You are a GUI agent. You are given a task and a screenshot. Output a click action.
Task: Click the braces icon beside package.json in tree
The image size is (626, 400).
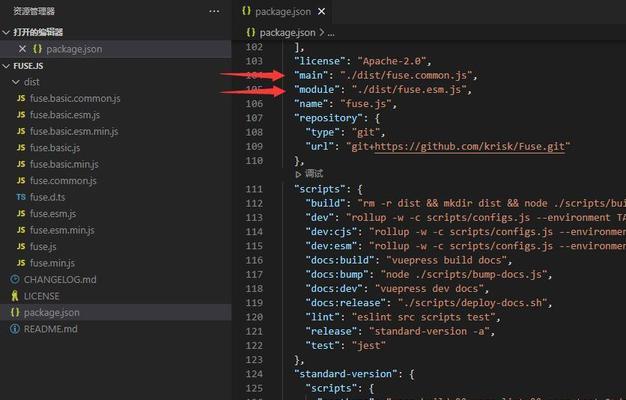[x=15, y=312]
